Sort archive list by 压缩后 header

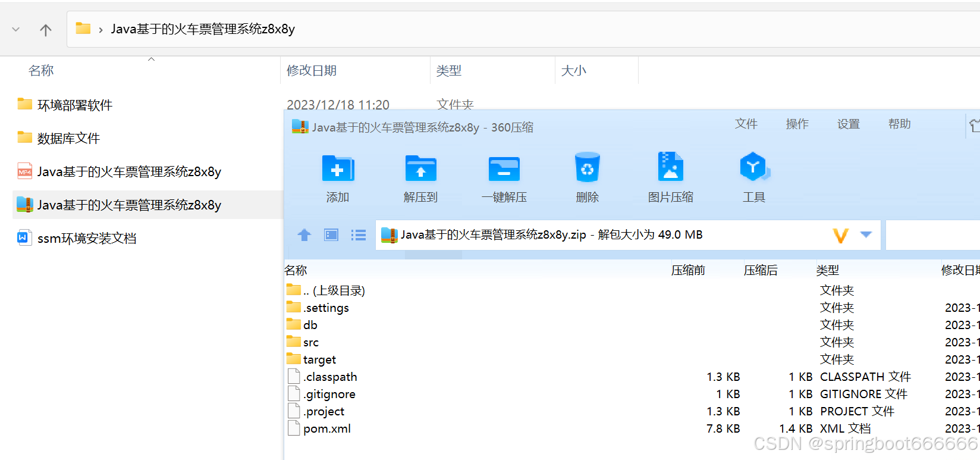(761, 270)
